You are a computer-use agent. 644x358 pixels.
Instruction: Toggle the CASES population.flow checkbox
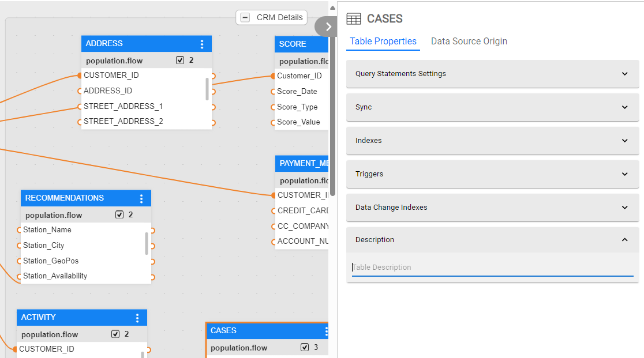click(x=305, y=347)
